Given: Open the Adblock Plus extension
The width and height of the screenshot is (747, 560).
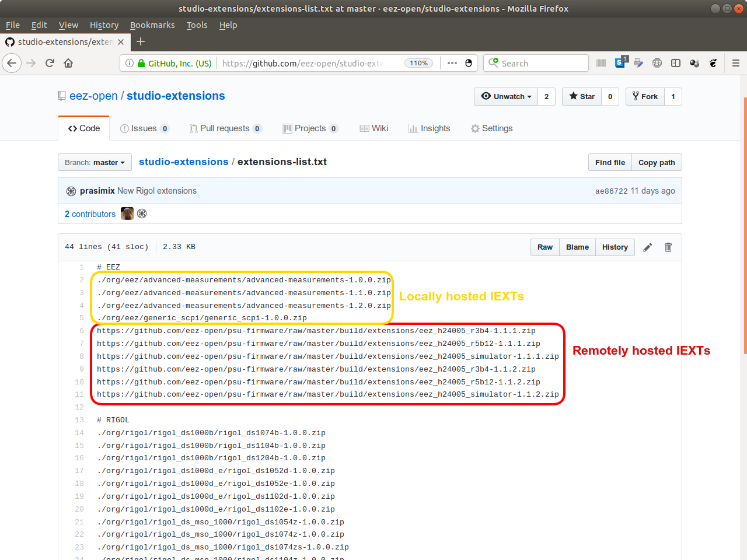Looking at the screenshot, I should 657,63.
